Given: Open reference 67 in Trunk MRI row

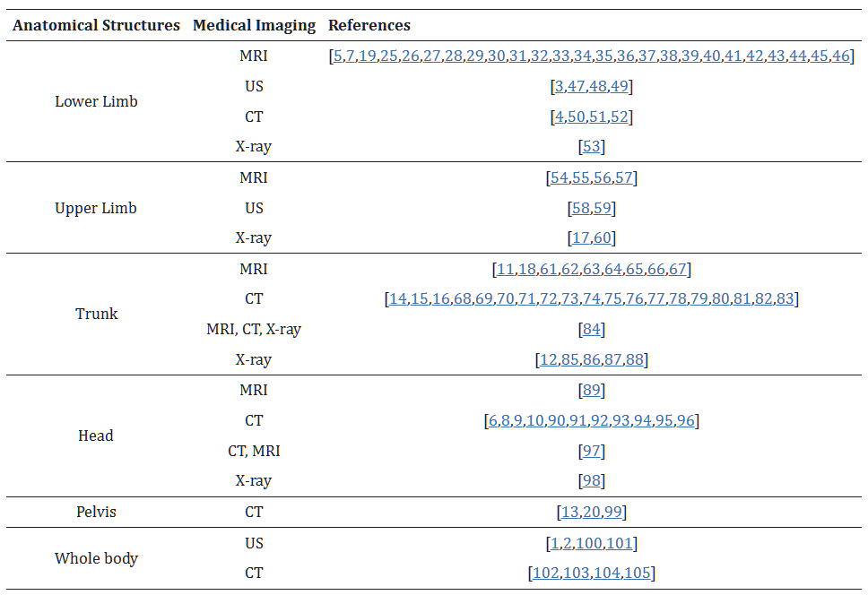Looking at the screenshot, I should pos(678,270).
